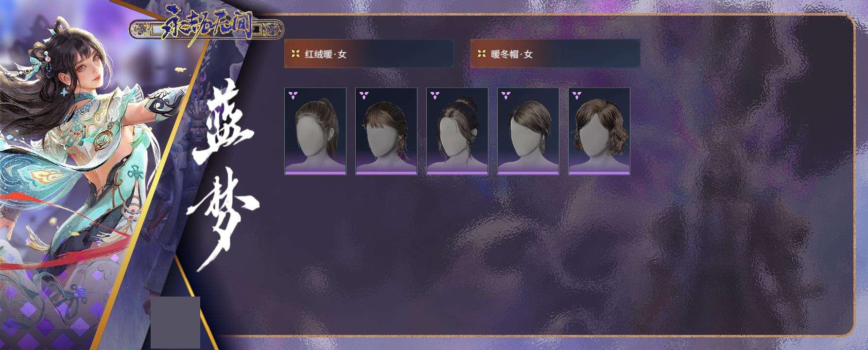Click purple rarity icon on the curly bob card
The image size is (868, 350).
point(576,95)
